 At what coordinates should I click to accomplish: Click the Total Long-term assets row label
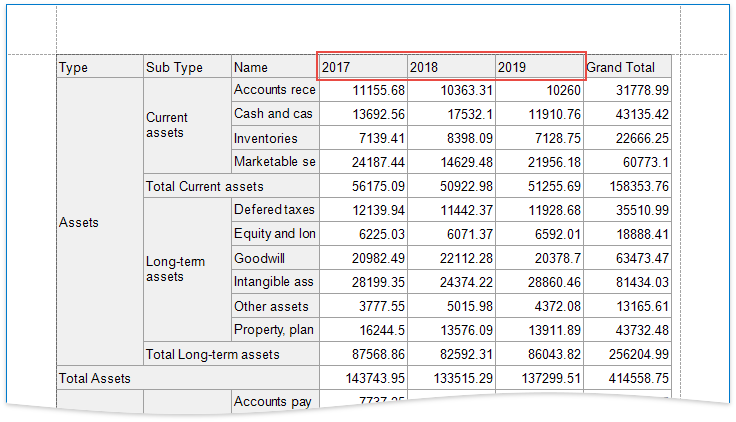pos(231,354)
